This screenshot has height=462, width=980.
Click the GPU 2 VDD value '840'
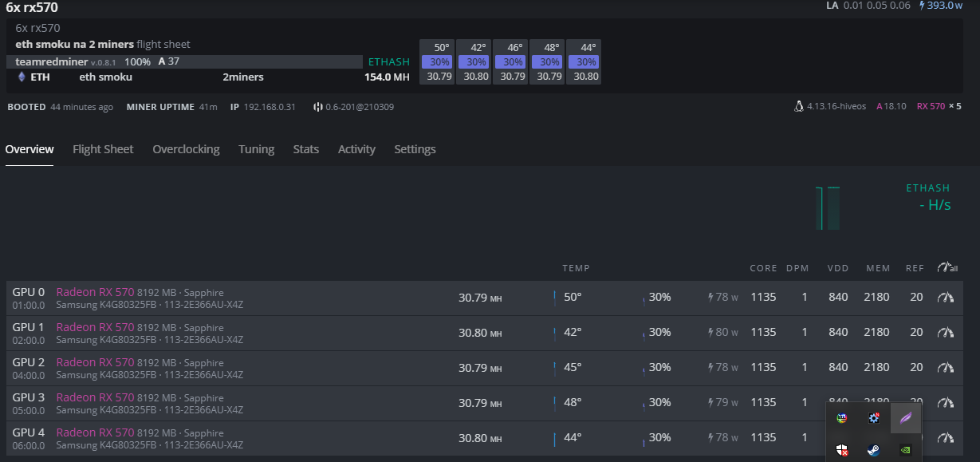(x=838, y=368)
